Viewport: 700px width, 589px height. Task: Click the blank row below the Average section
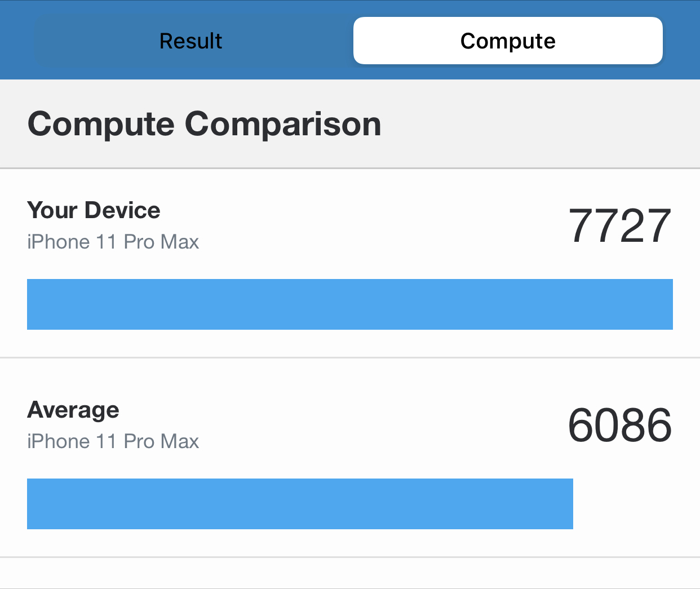pyautogui.click(x=349, y=574)
